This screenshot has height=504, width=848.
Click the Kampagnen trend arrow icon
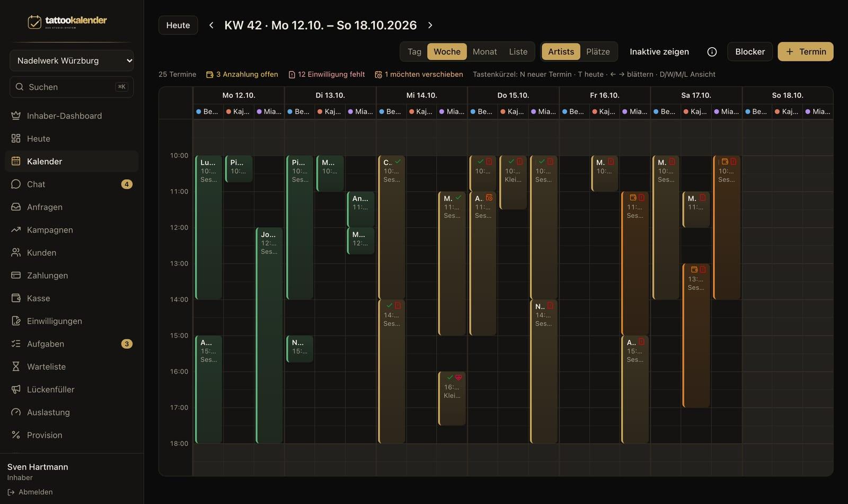16,229
